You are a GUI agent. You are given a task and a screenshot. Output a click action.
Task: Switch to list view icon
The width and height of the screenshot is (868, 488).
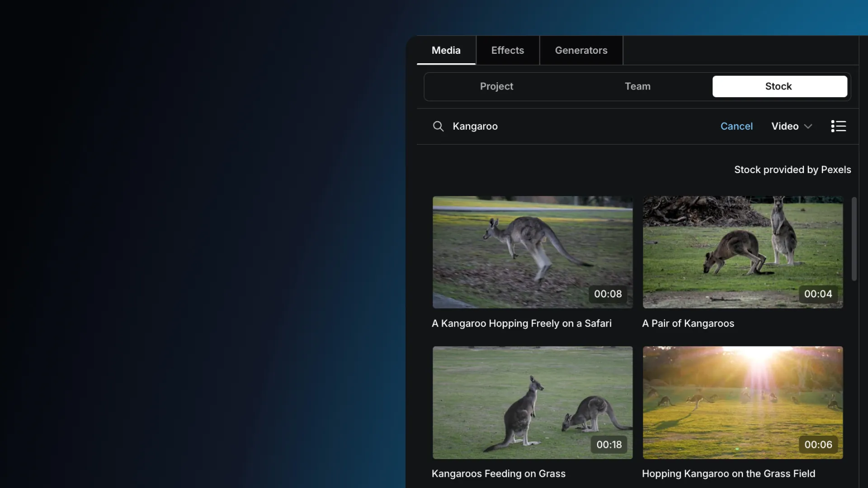838,126
